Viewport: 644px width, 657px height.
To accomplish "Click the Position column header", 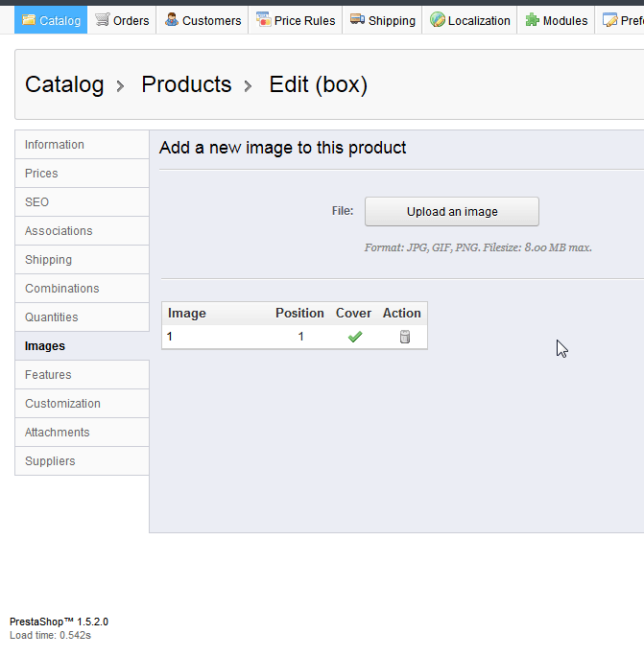I will tap(299, 313).
